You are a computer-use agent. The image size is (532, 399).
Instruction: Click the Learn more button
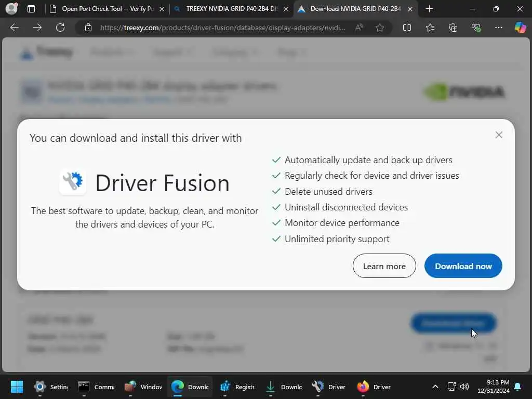pos(384,266)
